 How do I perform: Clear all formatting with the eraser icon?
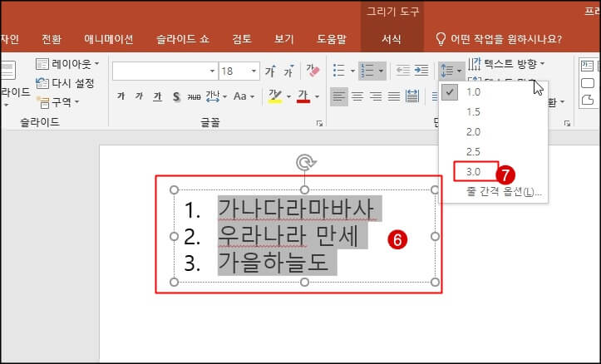point(313,71)
